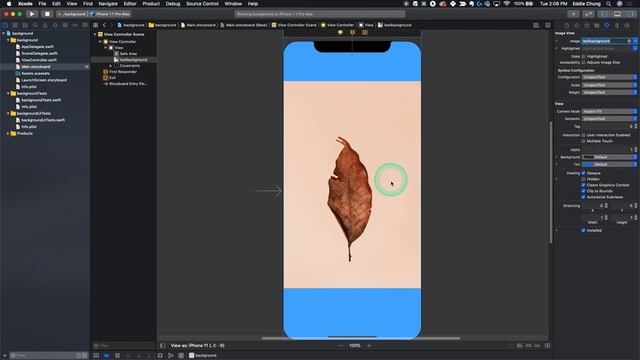
Task: Click the Alpha value field
Action: coord(607,150)
